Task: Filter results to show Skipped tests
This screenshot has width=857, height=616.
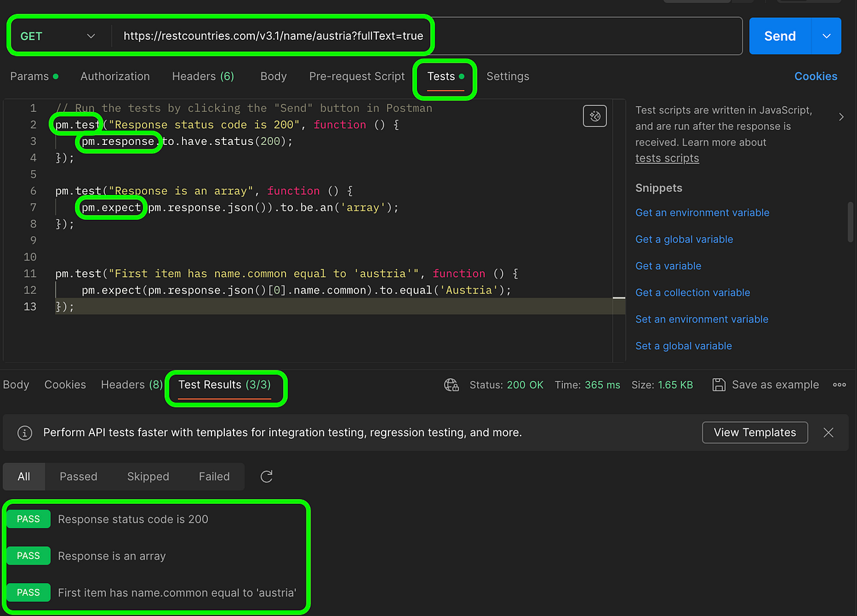Action: tap(148, 476)
